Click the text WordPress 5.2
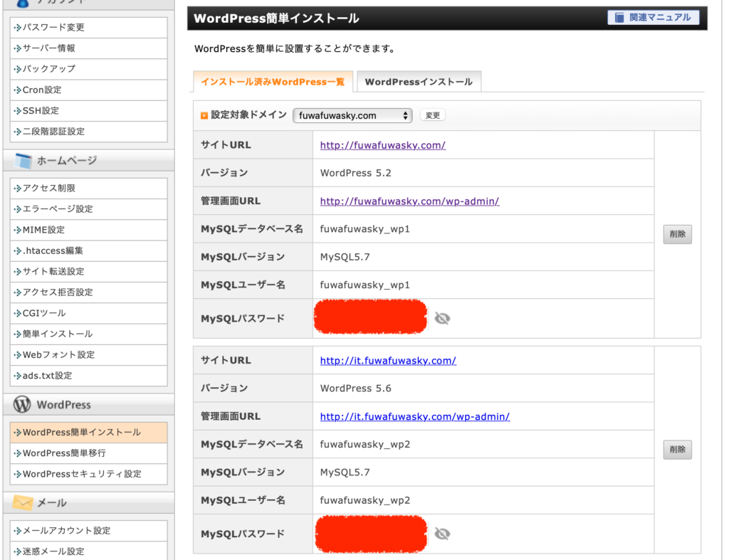 [356, 173]
